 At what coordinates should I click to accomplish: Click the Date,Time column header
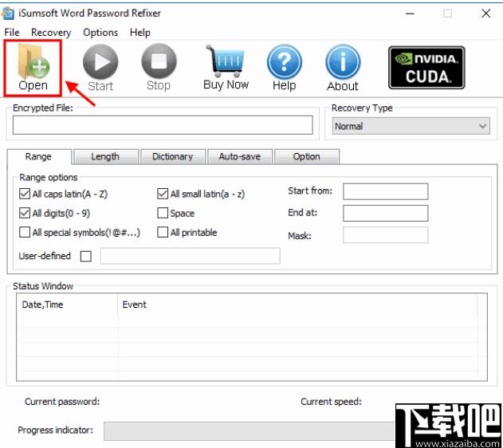tap(67, 305)
